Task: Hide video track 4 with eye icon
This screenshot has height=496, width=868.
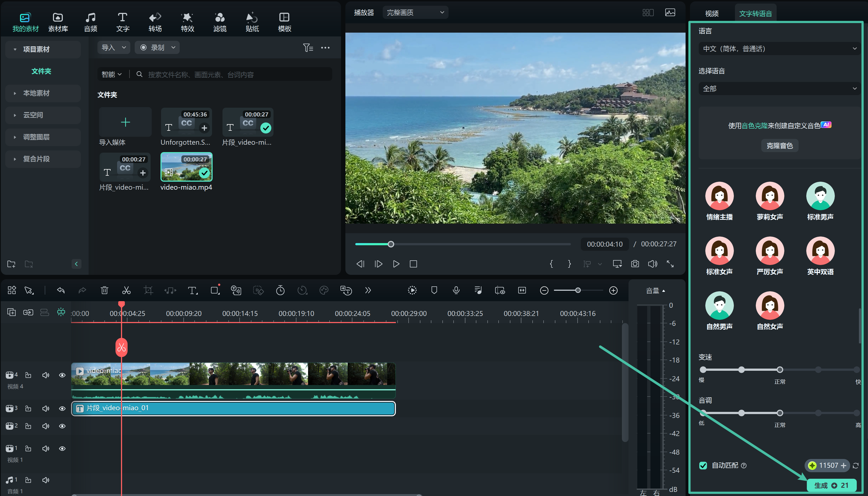Action: click(x=62, y=375)
